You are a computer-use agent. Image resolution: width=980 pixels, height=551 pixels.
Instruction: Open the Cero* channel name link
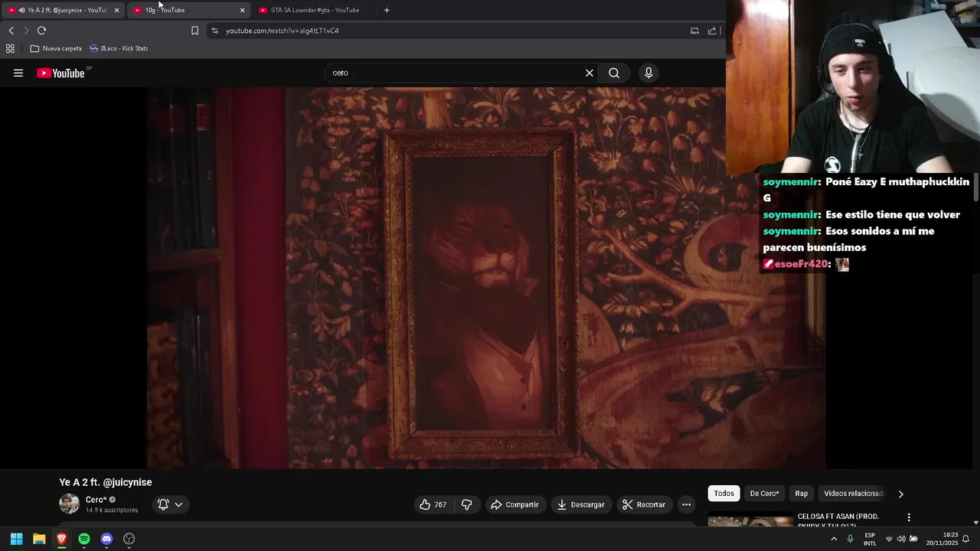[96, 500]
